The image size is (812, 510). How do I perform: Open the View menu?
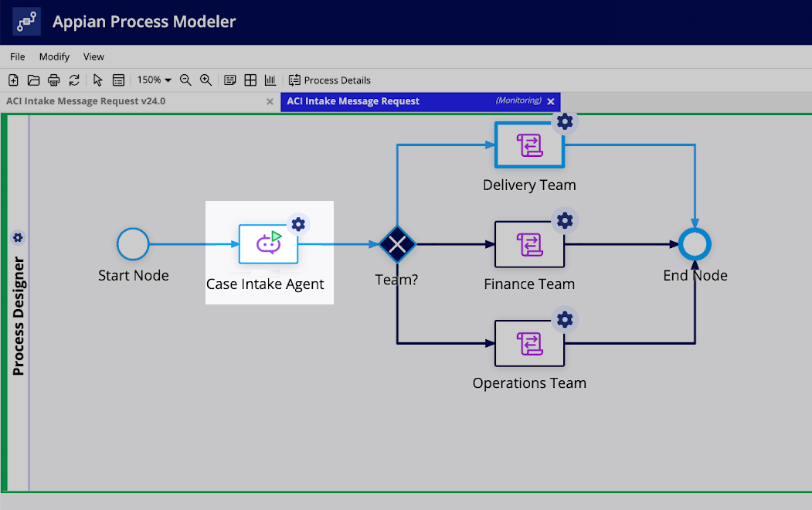(93, 56)
